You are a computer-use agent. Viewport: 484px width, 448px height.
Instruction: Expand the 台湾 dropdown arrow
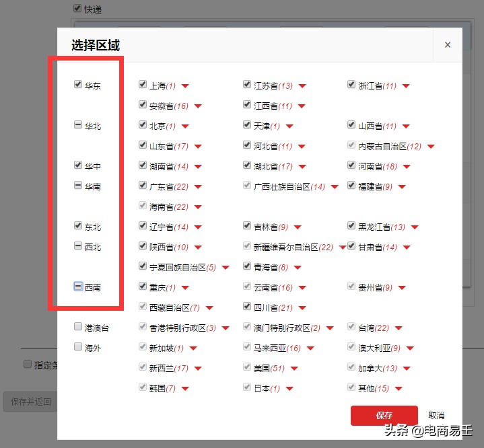399,328
